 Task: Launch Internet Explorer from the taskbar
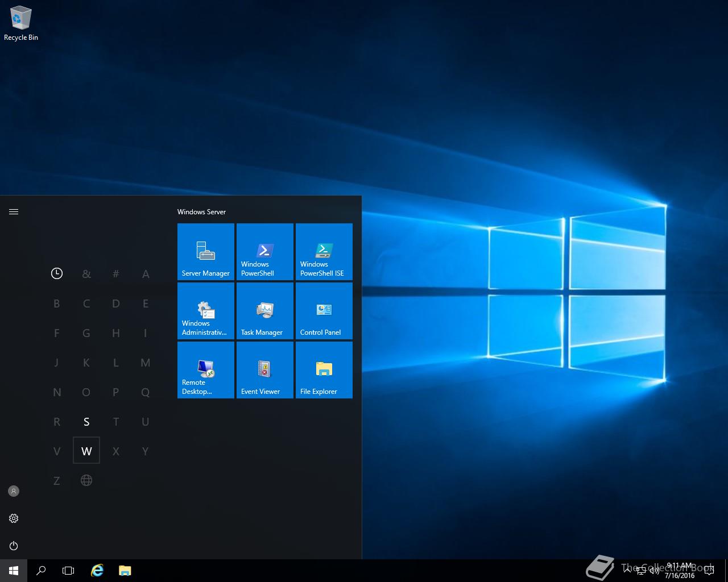click(x=97, y=571)
